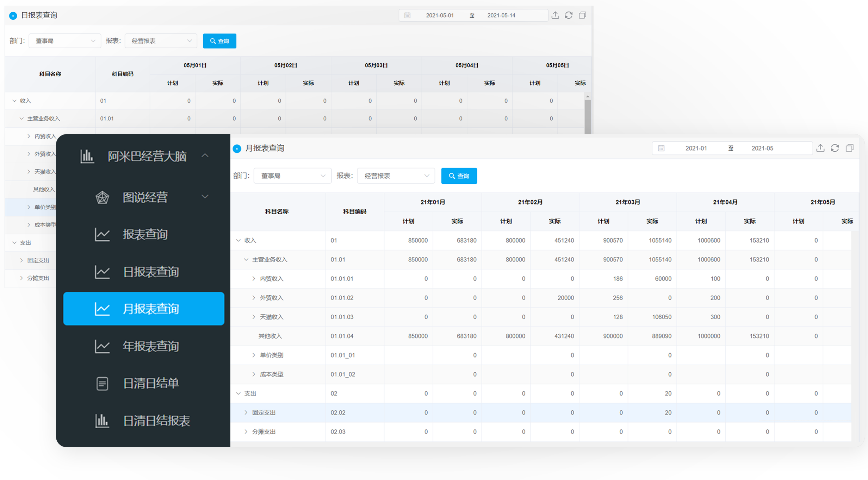Open the 报表 dropdown in daily report
Screen dimensions: 868x480
coord(161,41)
